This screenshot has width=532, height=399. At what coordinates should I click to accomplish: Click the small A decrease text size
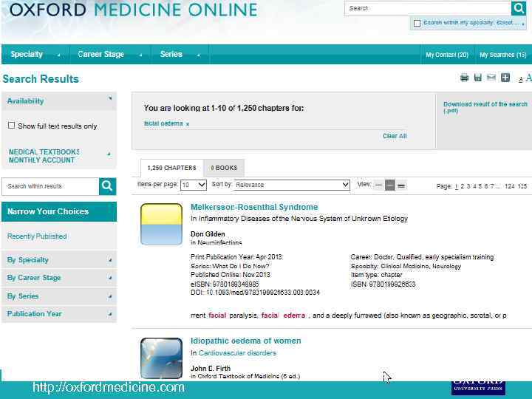tap(520, 80)
